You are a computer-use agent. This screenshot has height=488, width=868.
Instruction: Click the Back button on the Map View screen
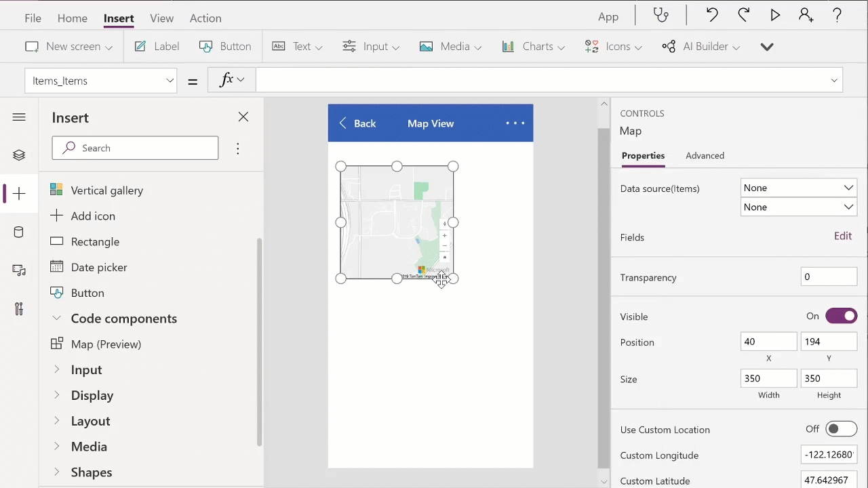point(357,123)
